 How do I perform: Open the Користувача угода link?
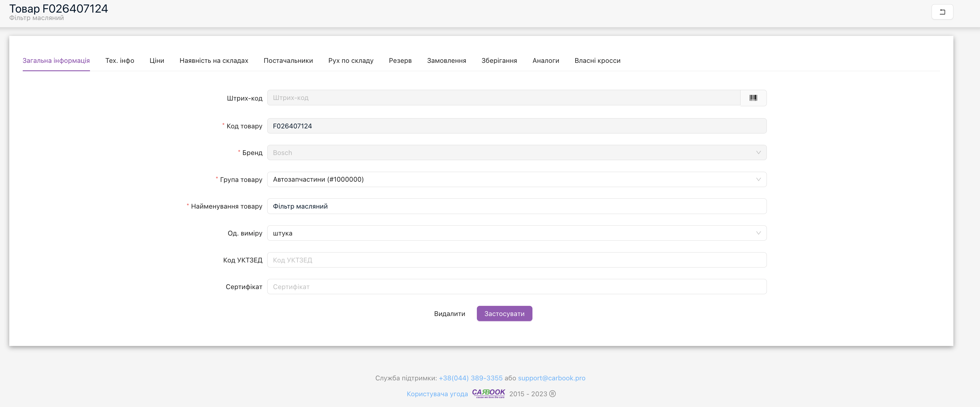[437, 394]
